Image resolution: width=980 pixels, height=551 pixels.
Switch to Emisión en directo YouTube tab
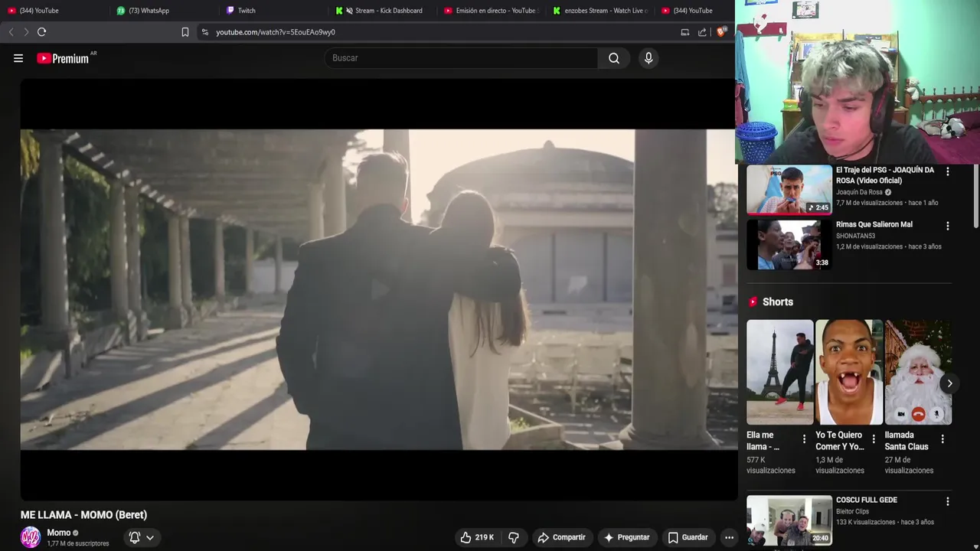point(492,11)
